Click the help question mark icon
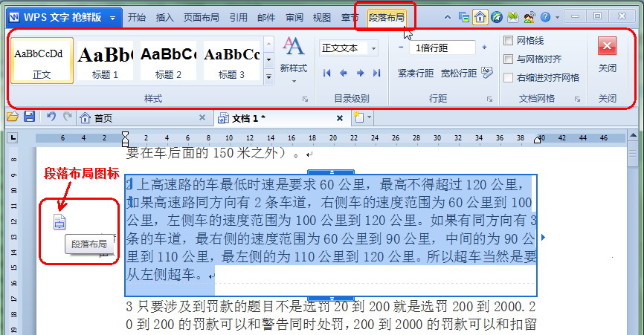 tap(545, 16)
